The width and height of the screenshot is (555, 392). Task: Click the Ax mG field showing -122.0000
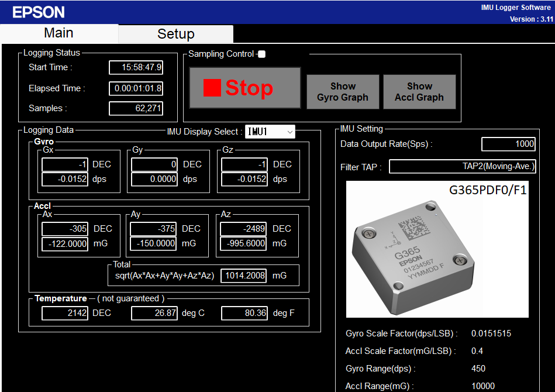click(x=65, y=244)
